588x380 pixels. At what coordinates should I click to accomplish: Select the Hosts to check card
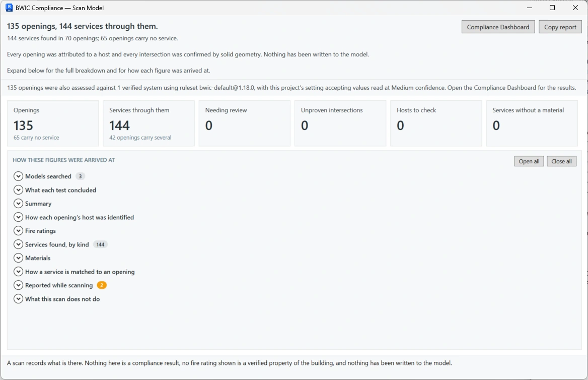436,123
